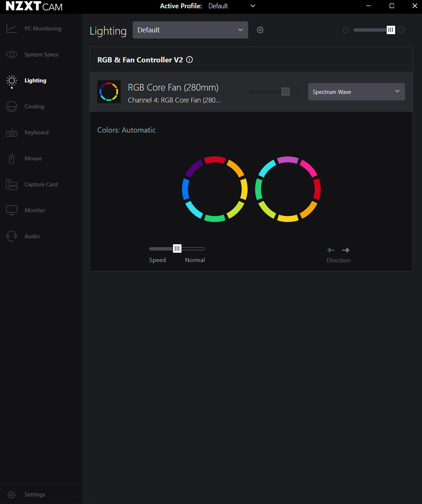Viewport: 422px width, 504px height.
Task: Click the global brightness slider handle
Action: click(x=391, y=30)
